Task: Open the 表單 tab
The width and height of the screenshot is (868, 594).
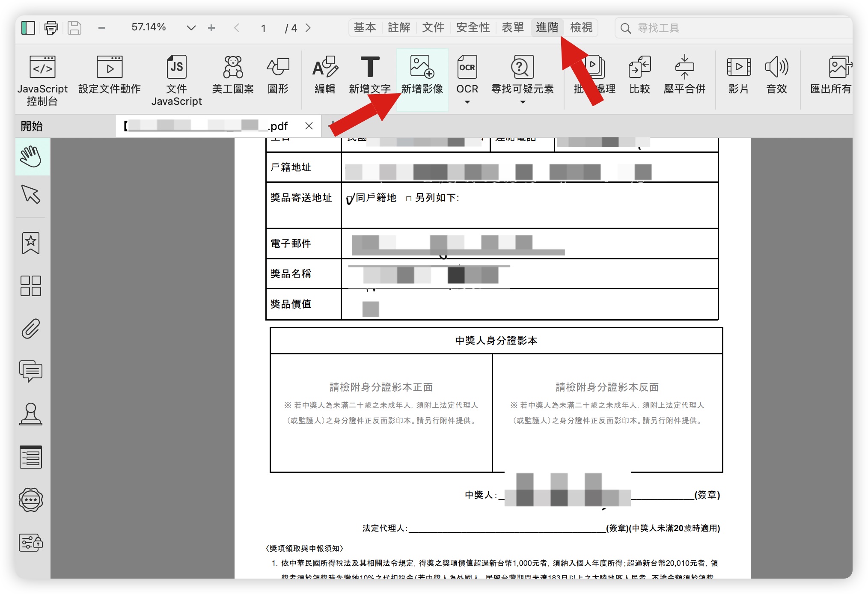Action: coord(513,28)
